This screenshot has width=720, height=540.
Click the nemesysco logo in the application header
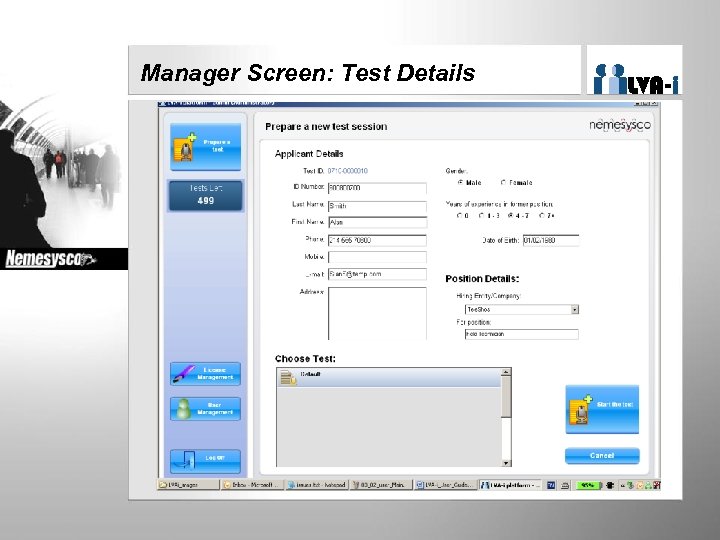620,125
